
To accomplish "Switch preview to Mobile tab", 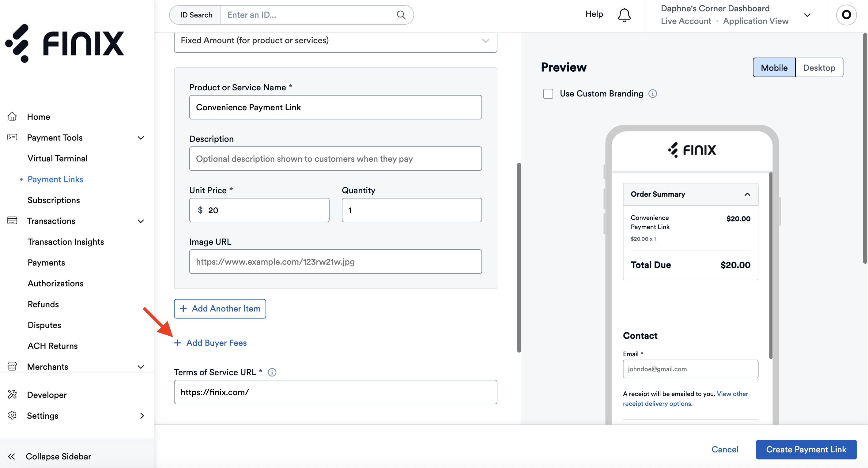I will coord(774,67).
